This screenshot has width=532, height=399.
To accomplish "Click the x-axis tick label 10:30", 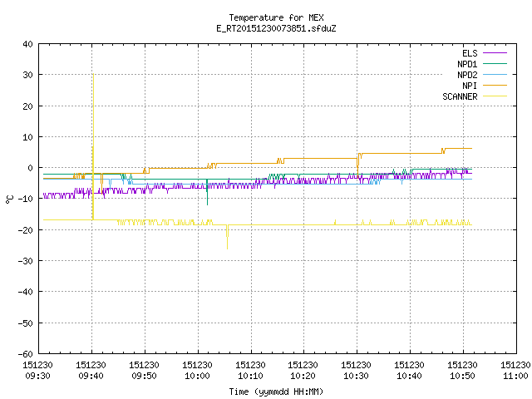I will [356, 376].
